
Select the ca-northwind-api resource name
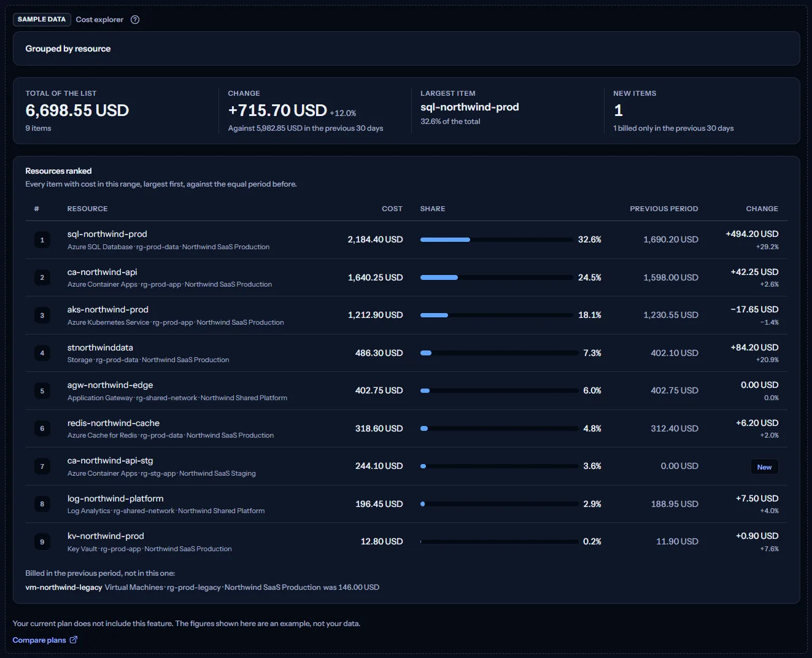(x=102, y=272)
